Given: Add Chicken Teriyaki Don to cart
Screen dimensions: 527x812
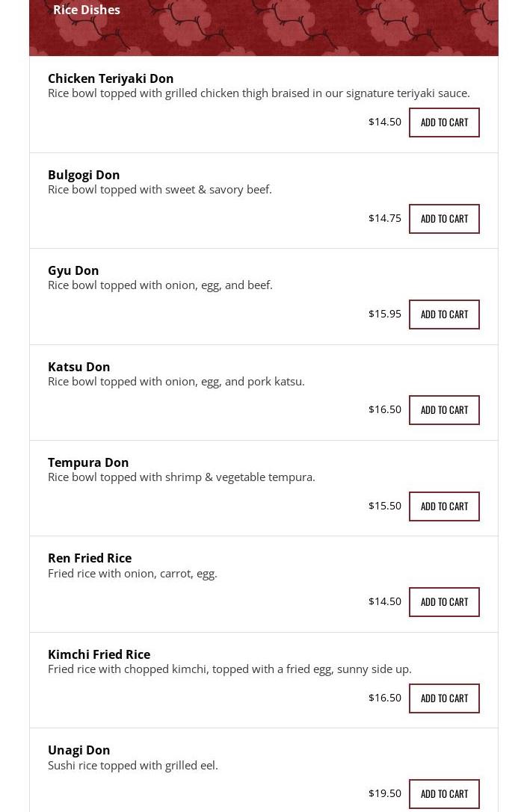Looking at the screenshot, I should (x=444, y=123).
